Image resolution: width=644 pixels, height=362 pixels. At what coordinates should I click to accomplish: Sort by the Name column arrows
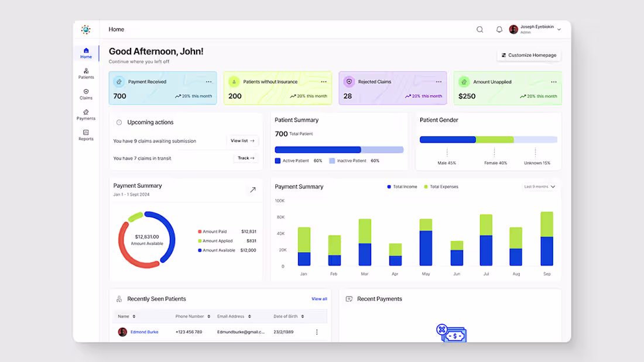(x=133, y=316)
